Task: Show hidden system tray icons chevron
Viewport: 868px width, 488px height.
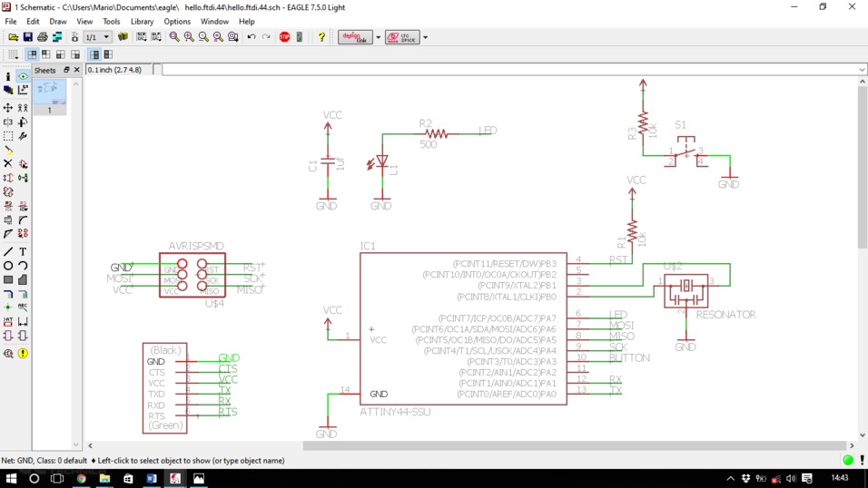Action: tap(731, 478)
